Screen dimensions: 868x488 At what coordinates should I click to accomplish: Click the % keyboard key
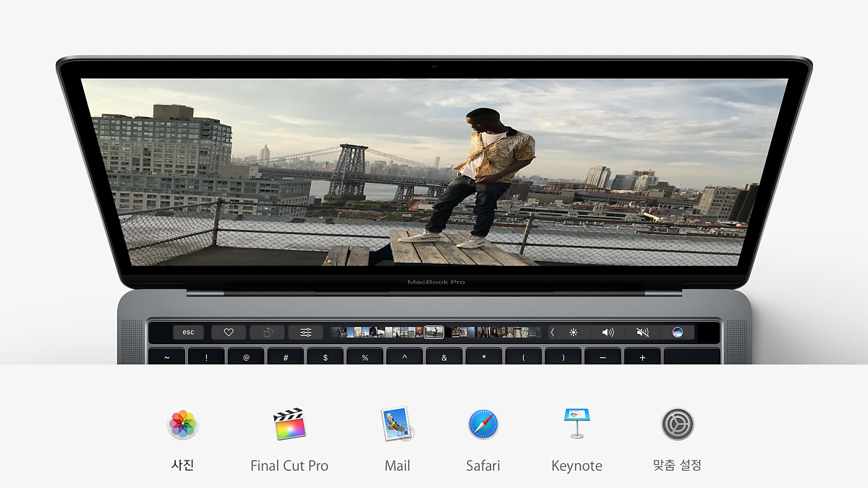point(365,356)
